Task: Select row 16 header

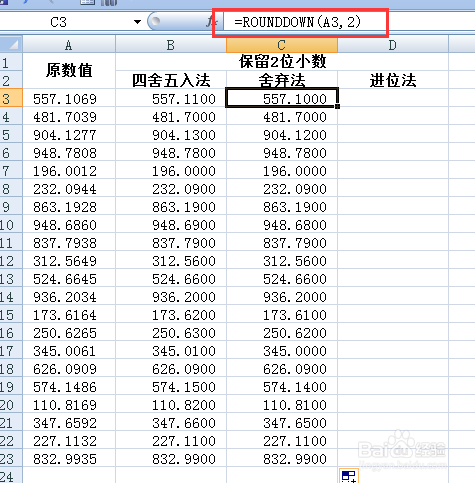Action: tap(11, 333)
